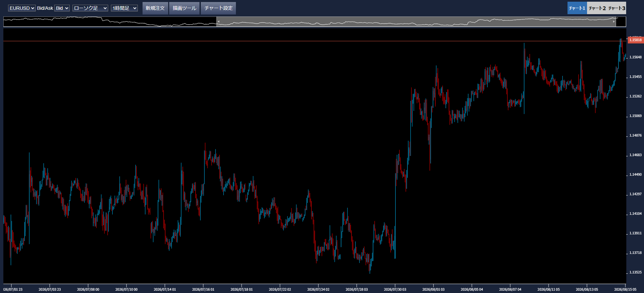Click the 1.15455 price axis label
The image size is (644, 293).
pos(636,77)
